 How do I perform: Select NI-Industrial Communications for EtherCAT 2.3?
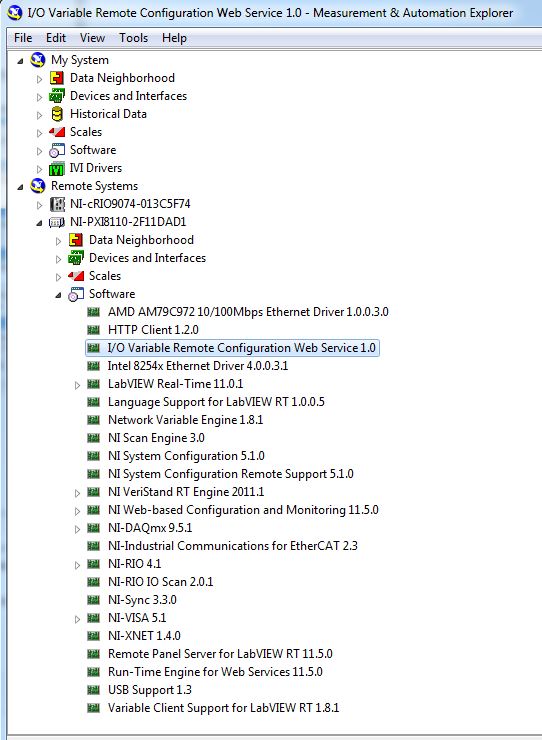click(x=233, y=546)
